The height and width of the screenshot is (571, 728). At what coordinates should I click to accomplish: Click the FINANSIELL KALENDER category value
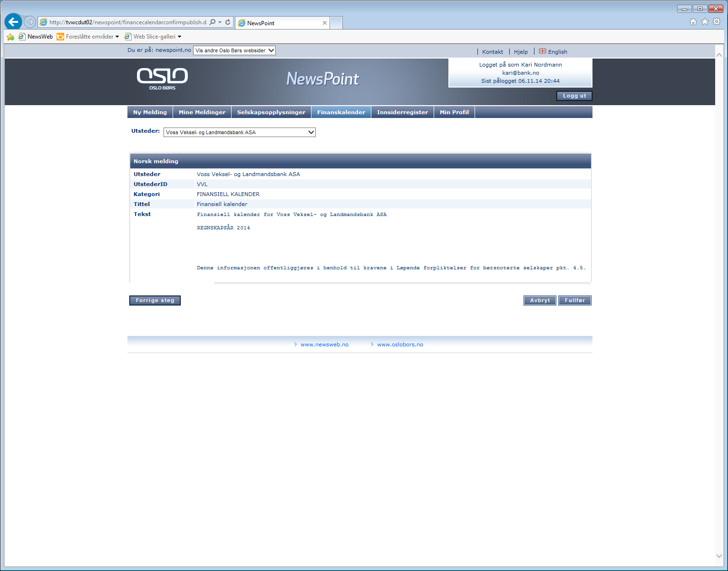[x=228, y=194]
